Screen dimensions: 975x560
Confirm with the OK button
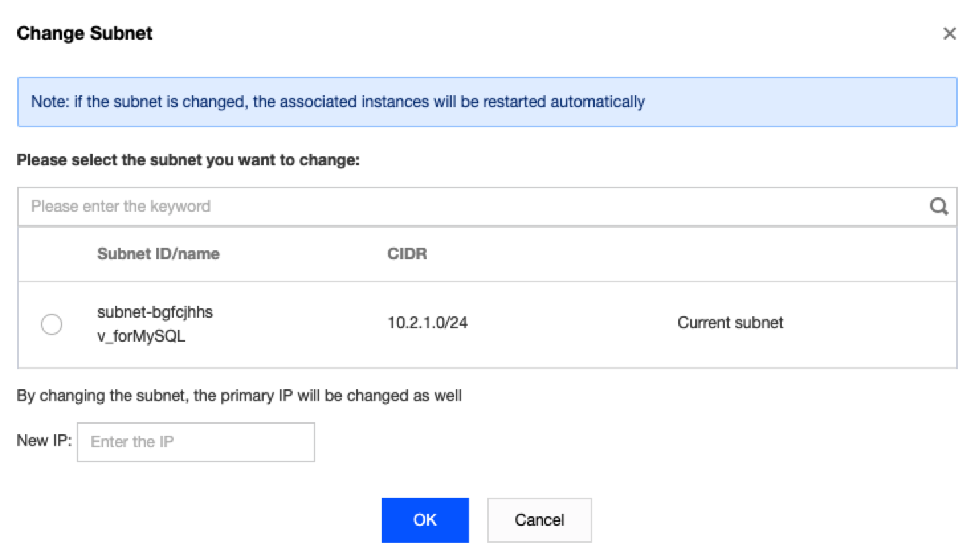[425, 520]
